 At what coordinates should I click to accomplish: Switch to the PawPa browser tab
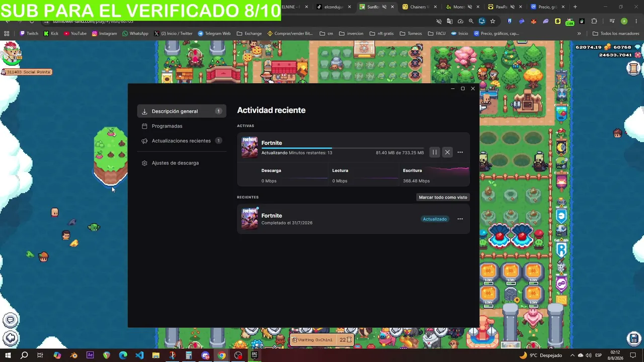pos(506,7)
